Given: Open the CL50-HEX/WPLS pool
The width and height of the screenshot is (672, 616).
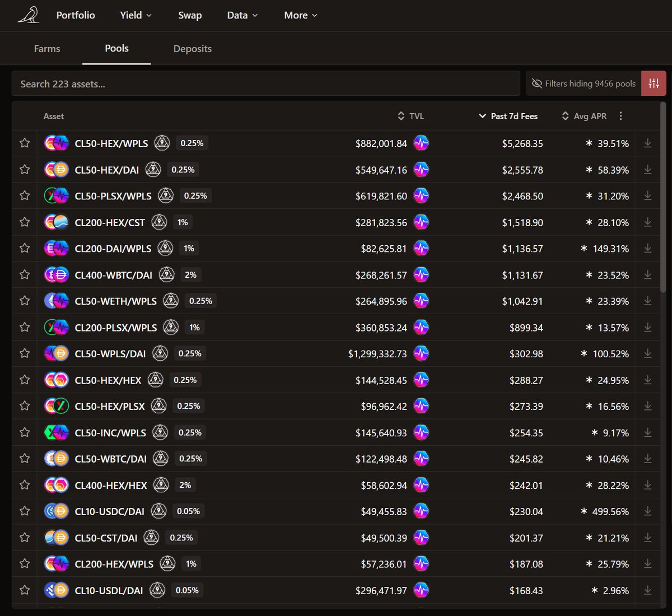Looking at the screenshot, I should coord(111,143).
